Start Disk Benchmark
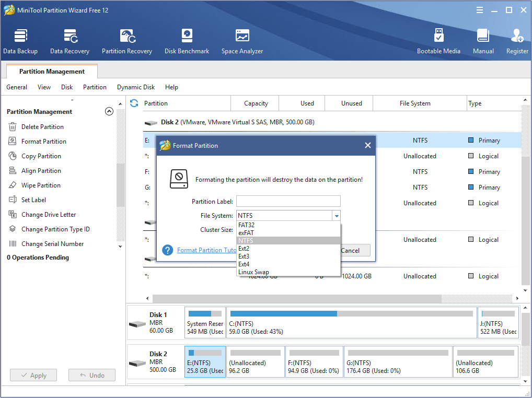Image resolution: width=532 pixels, height=398 pixels. click(x=187, y=41)
